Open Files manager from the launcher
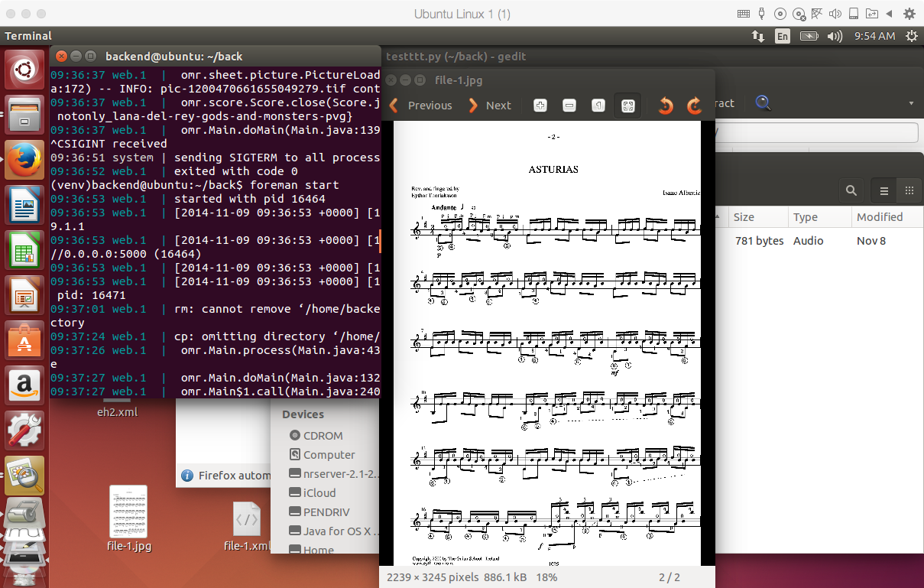Image resolution: width=924 pixels, height=588 pixels. [x=24, y=115]
